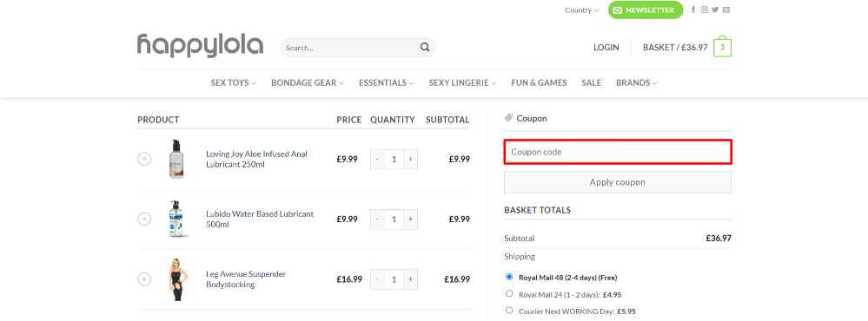Click the email envelope icon in header
The image size is (868, 321).
coord(726,10)
